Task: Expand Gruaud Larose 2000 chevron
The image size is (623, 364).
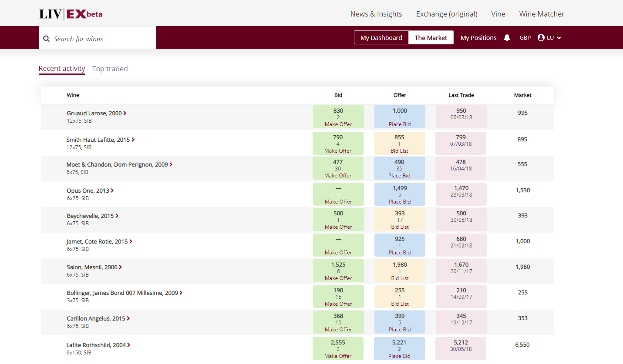Action: tap(125, 113)
